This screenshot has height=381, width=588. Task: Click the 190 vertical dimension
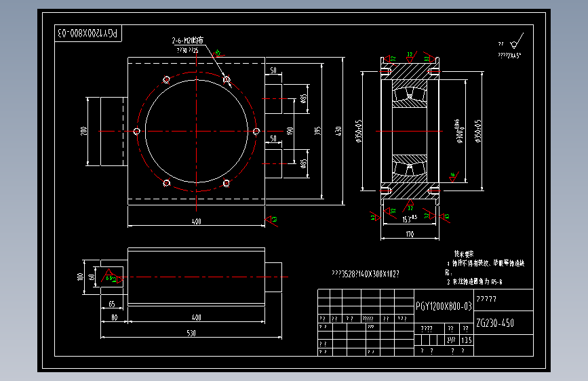click(290, 131)
